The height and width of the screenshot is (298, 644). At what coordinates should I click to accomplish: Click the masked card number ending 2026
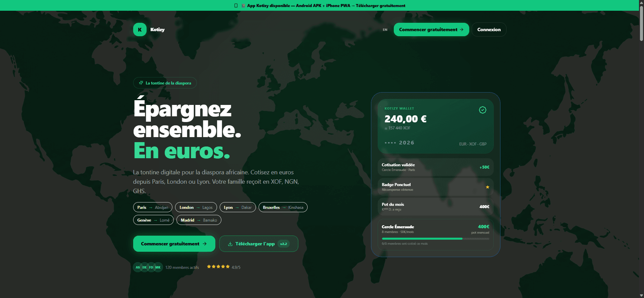[399, 143]
